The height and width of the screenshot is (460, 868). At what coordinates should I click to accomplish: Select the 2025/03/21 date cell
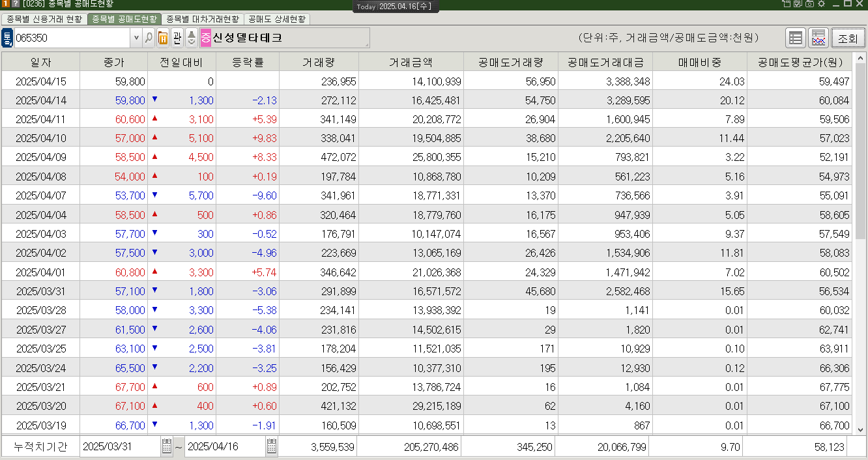click(x=41, y=387)
